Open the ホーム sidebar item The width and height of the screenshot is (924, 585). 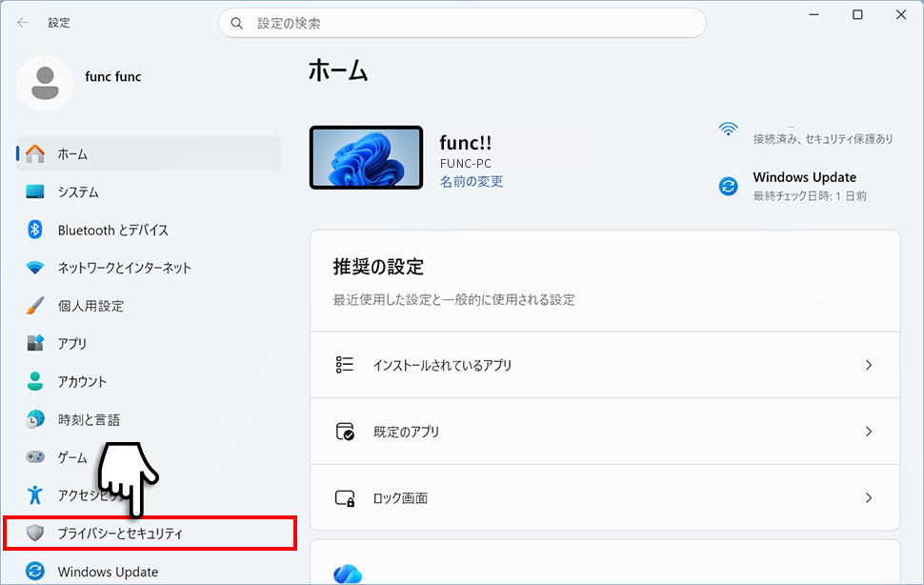pyautogui.click(x=149, y=153)
